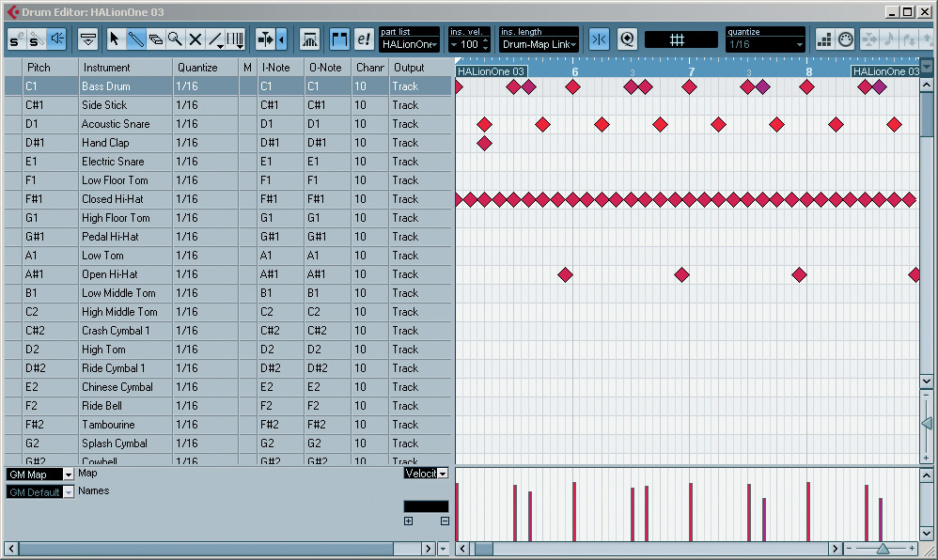Select the Acoustic Snare drum row

115,124
